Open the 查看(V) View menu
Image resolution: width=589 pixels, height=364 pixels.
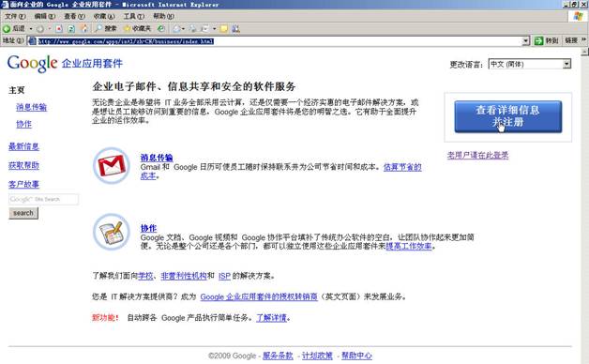pos(74,16)
